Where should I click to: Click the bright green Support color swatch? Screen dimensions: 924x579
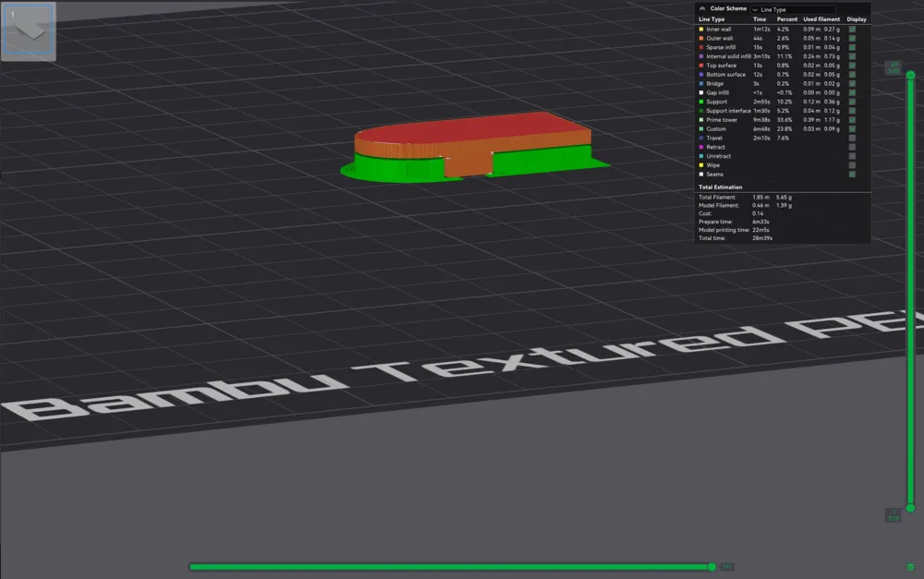[701, 102]
